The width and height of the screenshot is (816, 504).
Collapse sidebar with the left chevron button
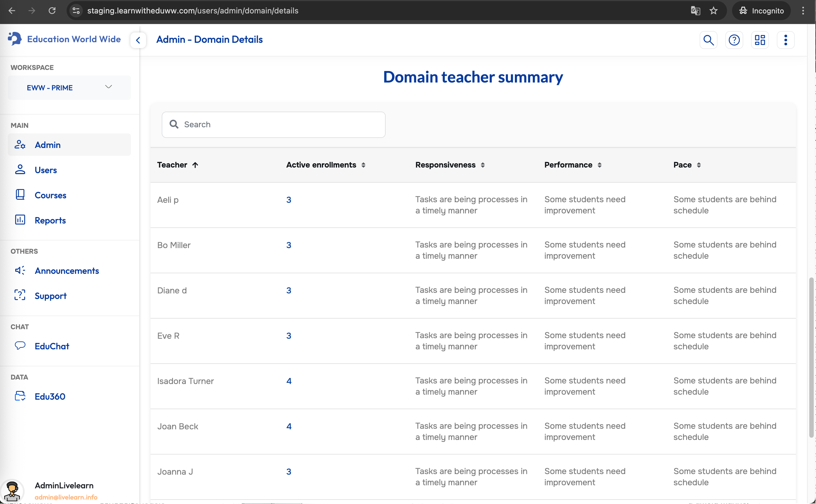pos(138,40)
